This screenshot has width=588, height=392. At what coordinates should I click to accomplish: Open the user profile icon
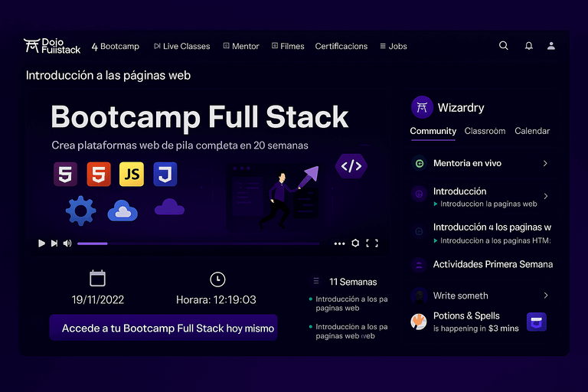551,46
